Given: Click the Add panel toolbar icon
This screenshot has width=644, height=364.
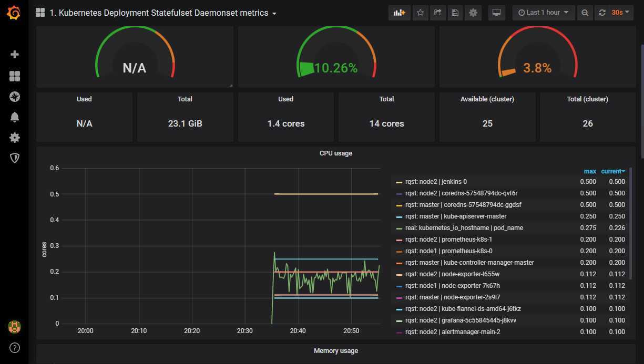Looking at the screenshot, I should (400, 13).
